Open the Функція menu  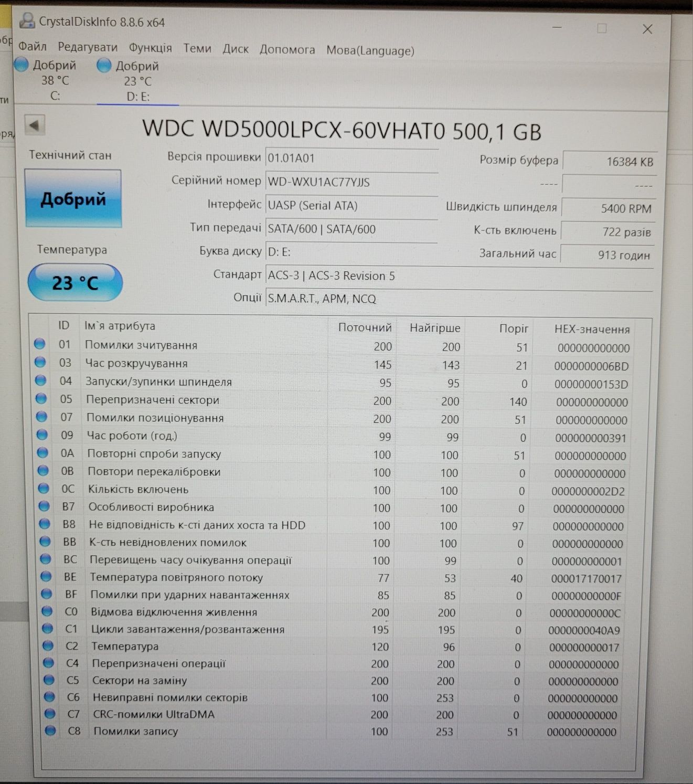tap(151, 48)
